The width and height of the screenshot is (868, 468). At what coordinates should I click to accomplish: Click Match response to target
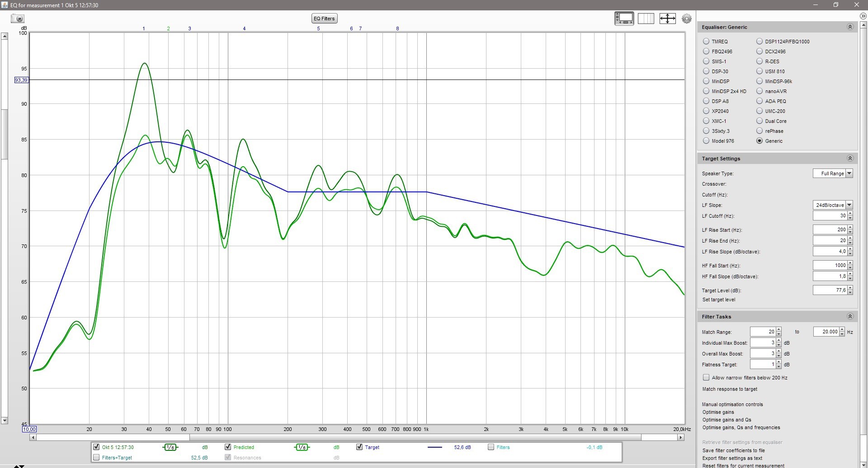[729, 389]
